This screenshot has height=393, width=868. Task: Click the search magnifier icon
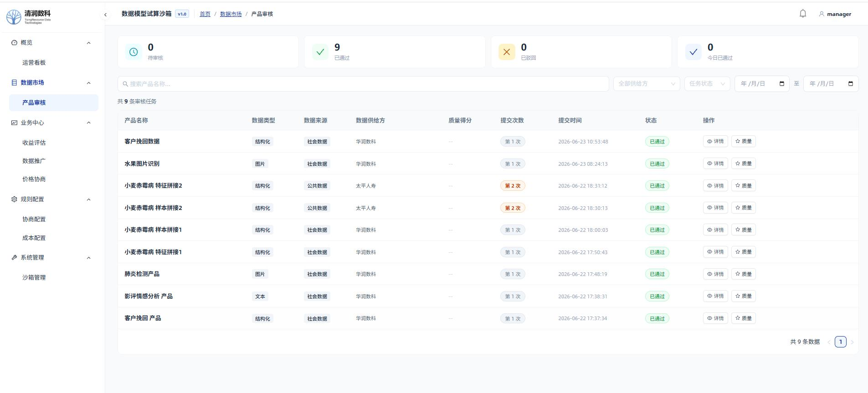tap(125, 84)
